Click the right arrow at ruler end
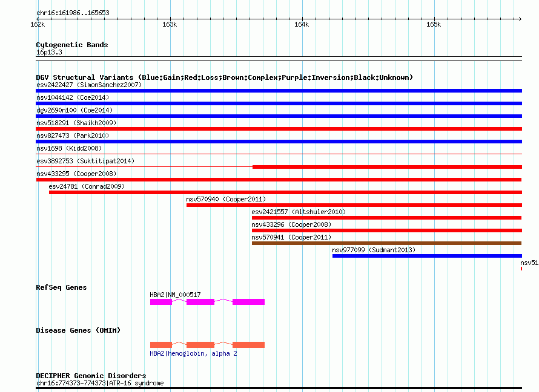The image size is (539, 392). coord(520,19)
